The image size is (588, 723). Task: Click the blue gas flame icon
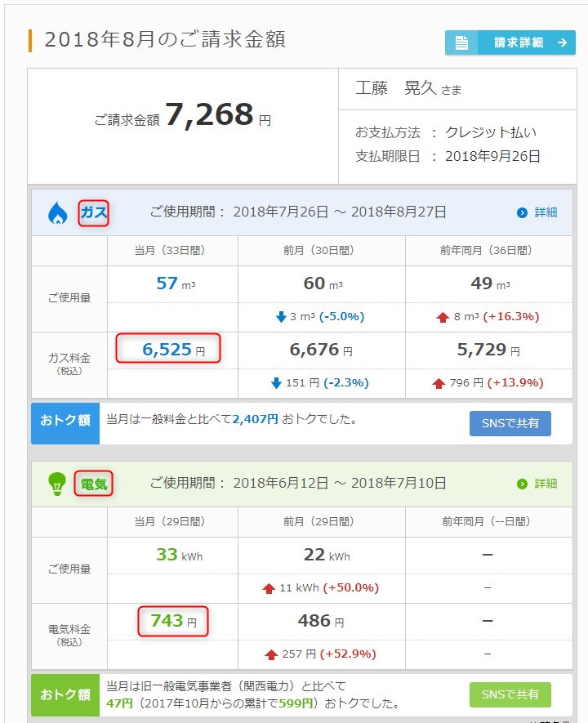pos(57,214)
